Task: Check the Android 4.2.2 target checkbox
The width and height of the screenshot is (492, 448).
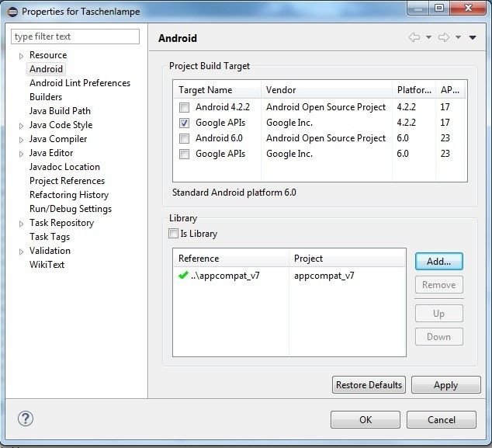Action: pos(184,107)
